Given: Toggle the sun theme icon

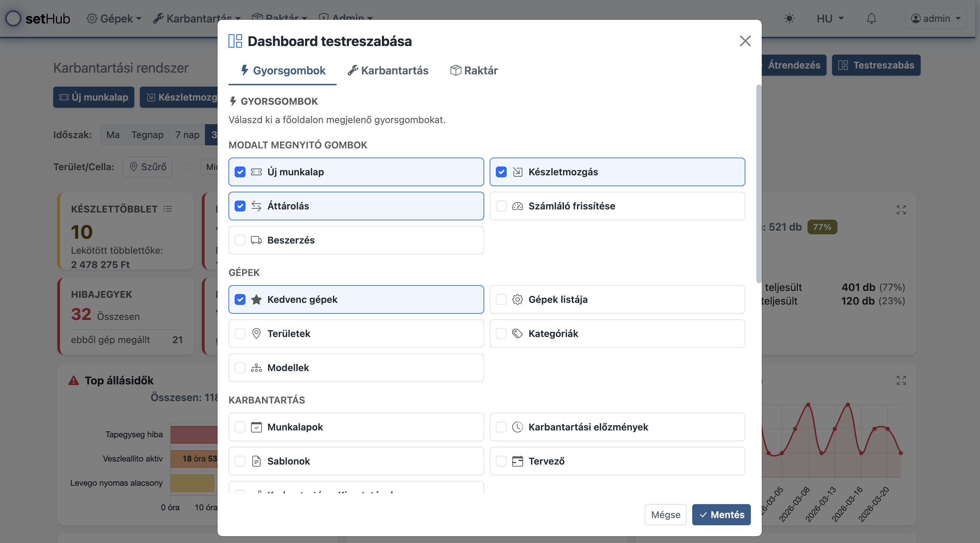Looking at the screenshot, I should coord(789,18).
